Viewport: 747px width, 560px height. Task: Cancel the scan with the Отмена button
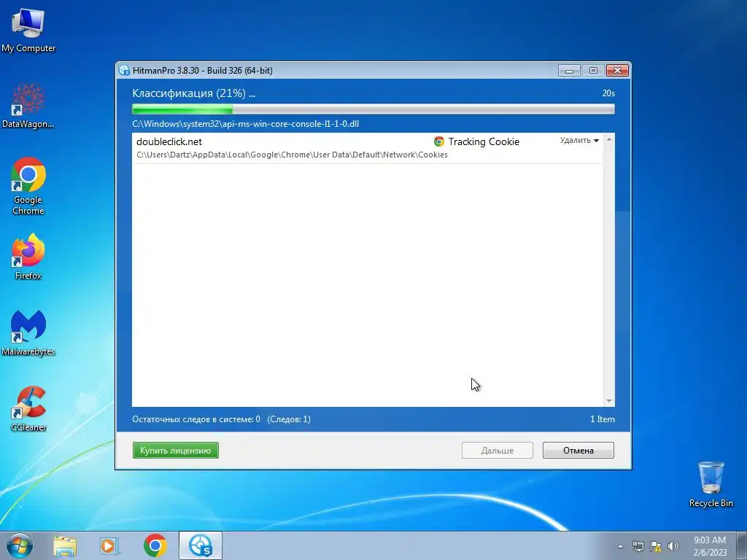(578, 451)
